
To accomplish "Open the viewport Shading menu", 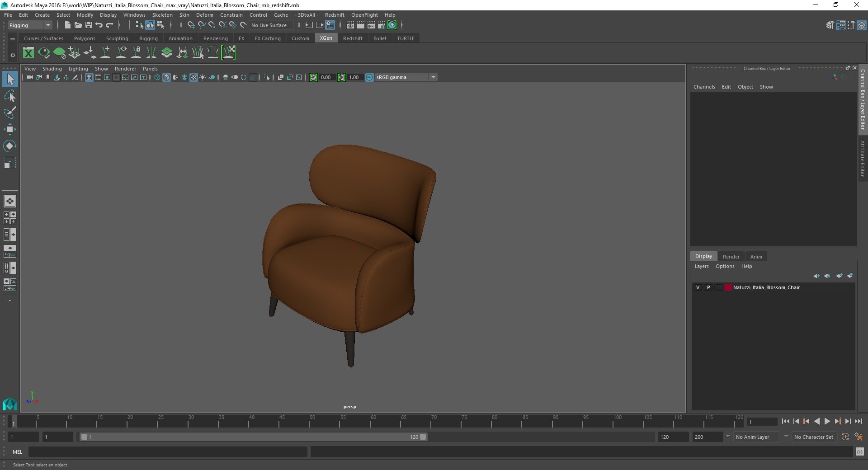I will [52, 69].
